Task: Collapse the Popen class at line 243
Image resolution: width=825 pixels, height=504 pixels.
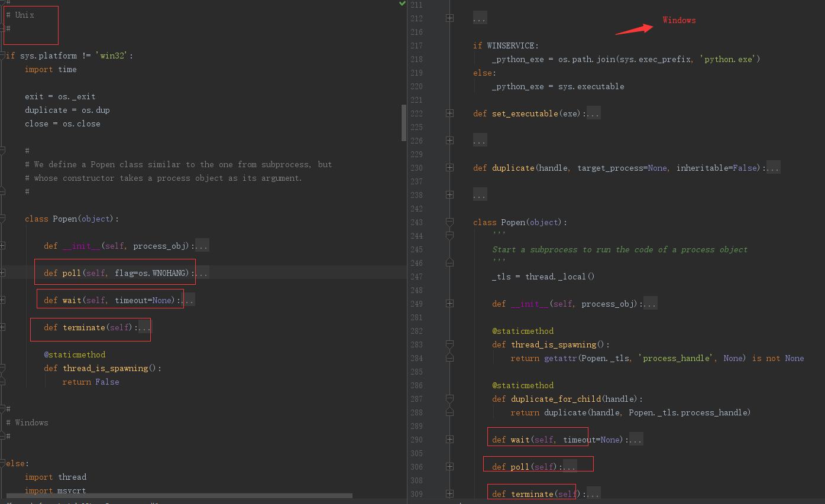Action: click(x=449, y=222)
